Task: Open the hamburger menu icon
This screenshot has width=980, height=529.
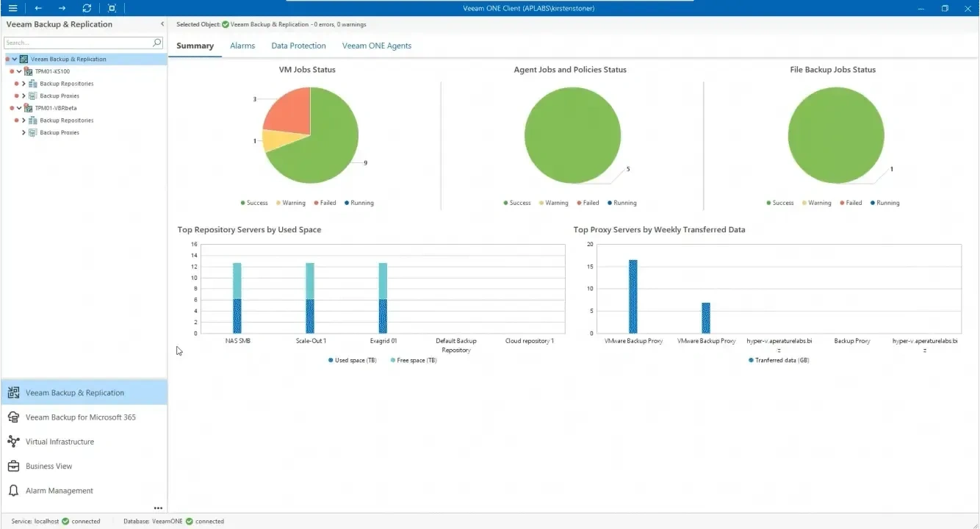Action: click(x=11, y=7)
